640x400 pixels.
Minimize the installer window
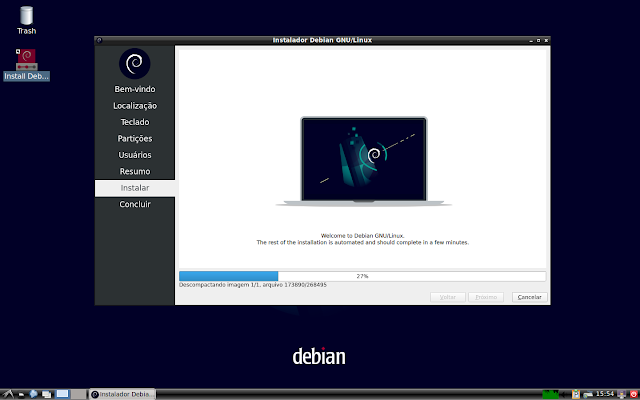(531, 40)
